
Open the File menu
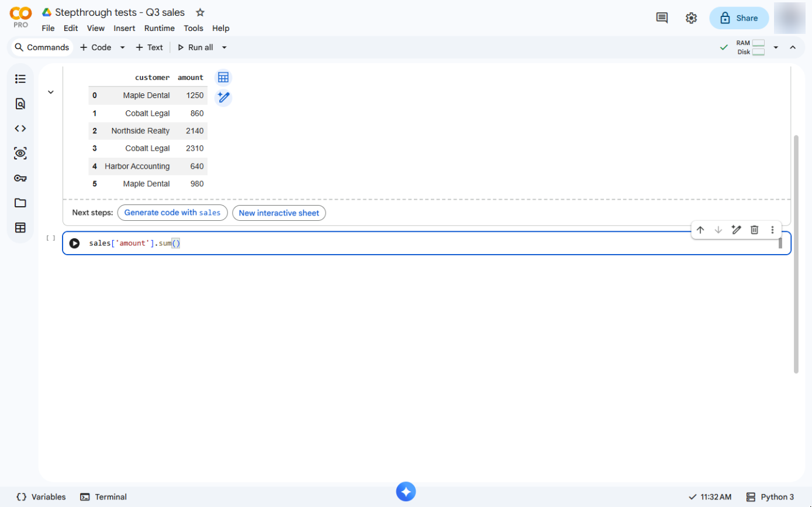49,28
